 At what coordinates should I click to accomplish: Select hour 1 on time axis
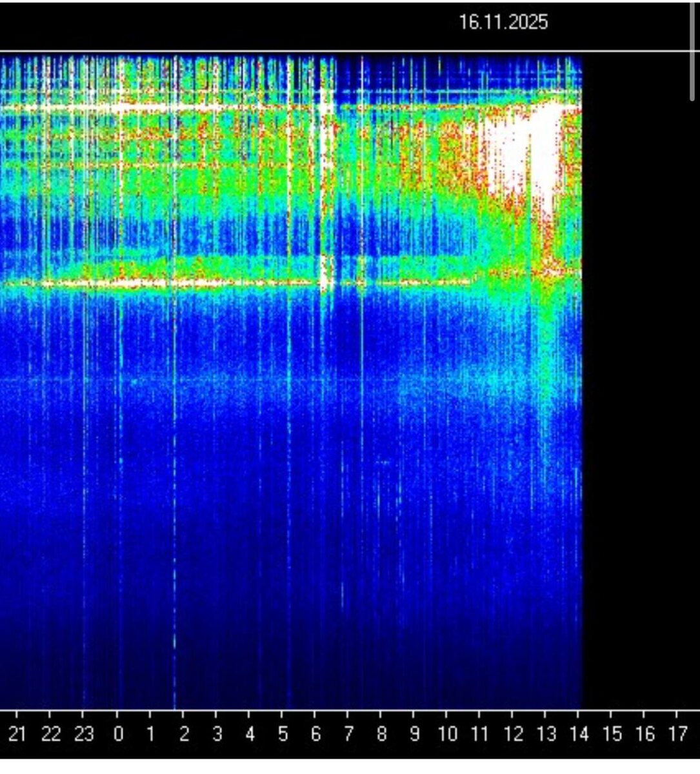click(x=150, y=734)
